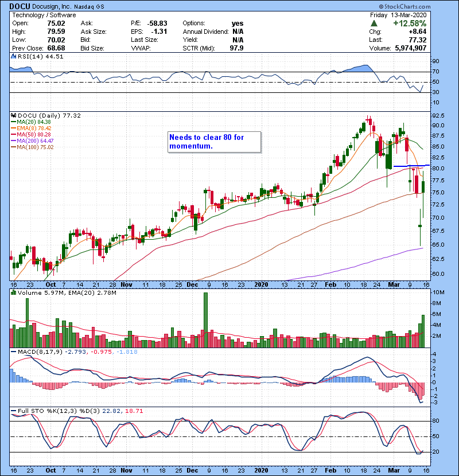Click the MACD histogram value -1.818
Image resolution: width=459 pixels, height=476 pixels.
pos(127,352)
